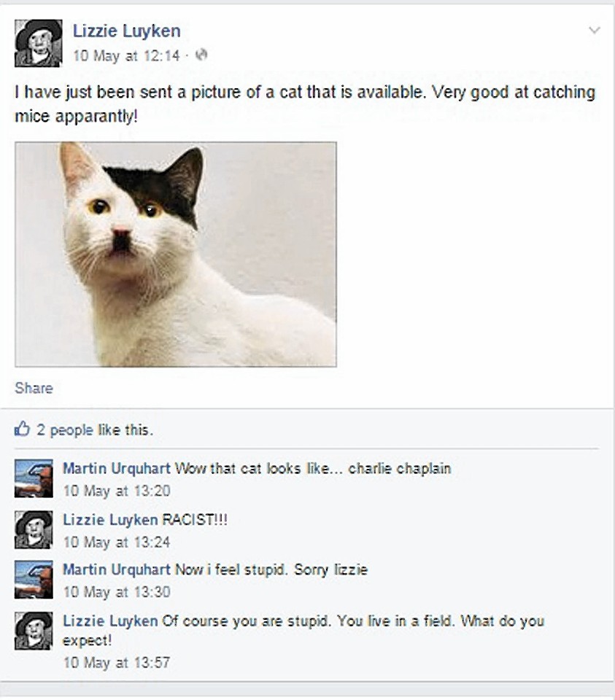Open the Martin Urquhart name link on the first comment

pos(117,468)
